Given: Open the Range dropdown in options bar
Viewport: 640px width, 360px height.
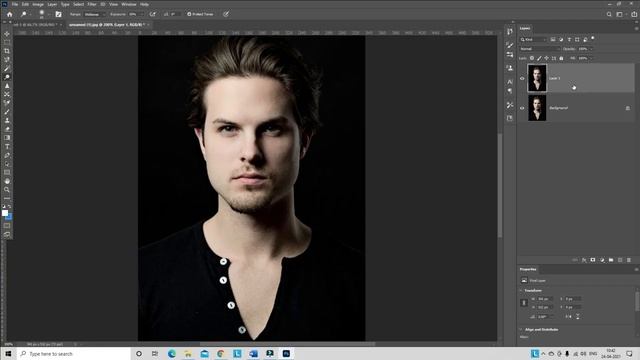Looking at the screenshot, I should click(x=94, y=14).
